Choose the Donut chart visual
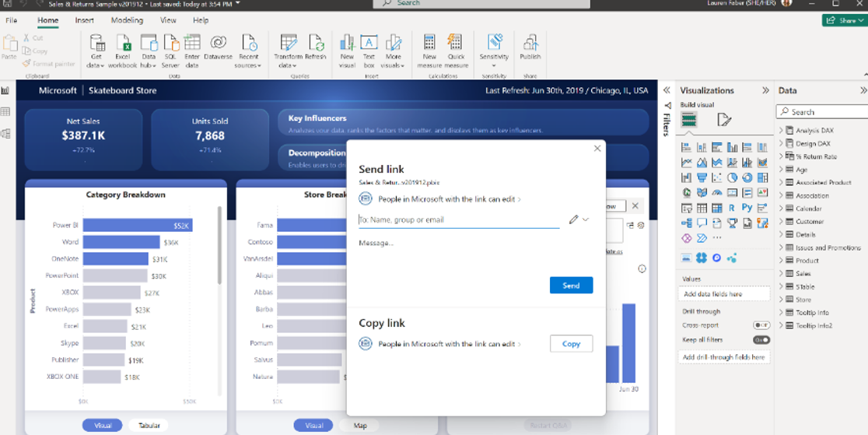 [x=747, y=178]
